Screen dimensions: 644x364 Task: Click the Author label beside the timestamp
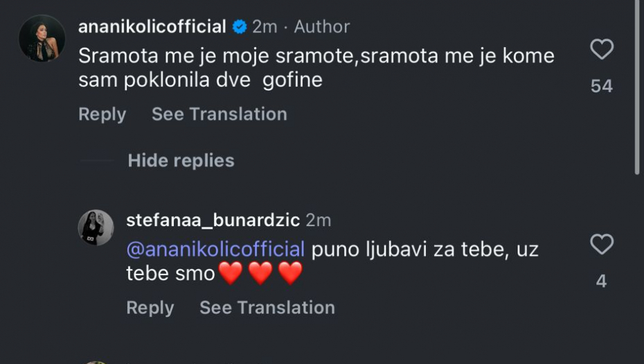(x=322, y=27)
